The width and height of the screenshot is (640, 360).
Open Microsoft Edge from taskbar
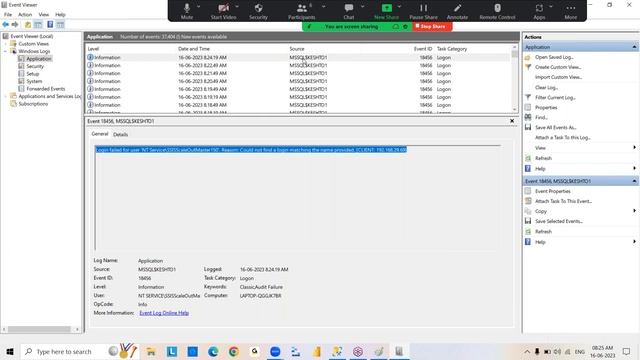213,351
